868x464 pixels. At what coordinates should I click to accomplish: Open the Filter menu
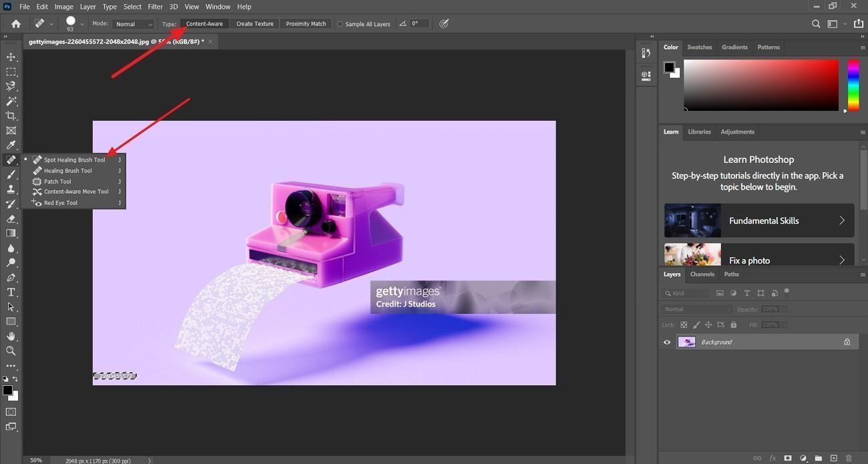pyautogui.click(x=155, y=7)
